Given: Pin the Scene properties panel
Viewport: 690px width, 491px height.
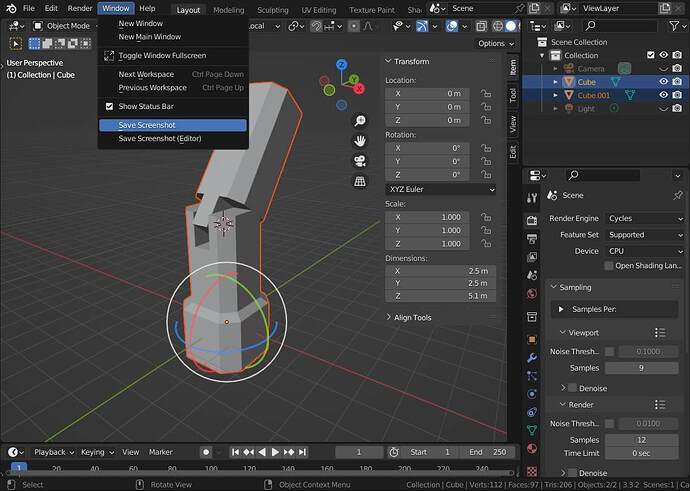Looking at the screenshot, I should tap(678, 195).
